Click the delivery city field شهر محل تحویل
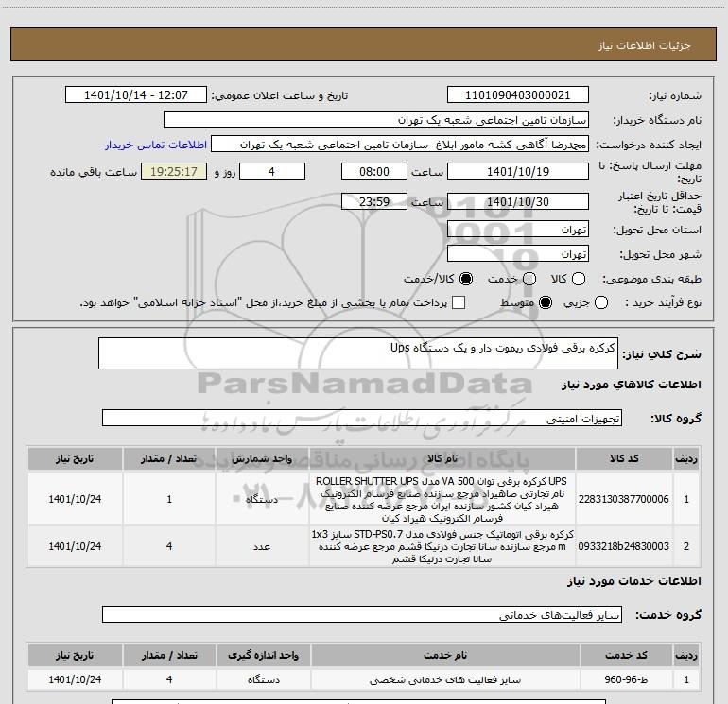 click(518, 254)
